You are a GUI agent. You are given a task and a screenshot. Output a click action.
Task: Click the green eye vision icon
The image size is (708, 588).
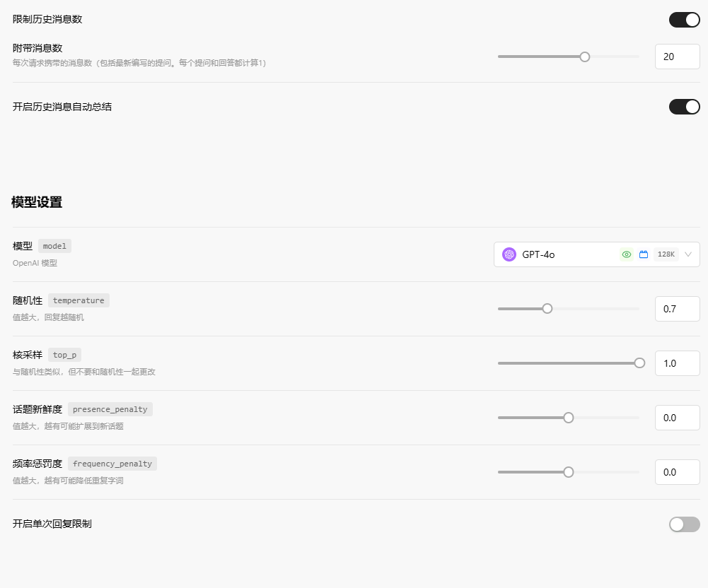click(x=626, y=254)
